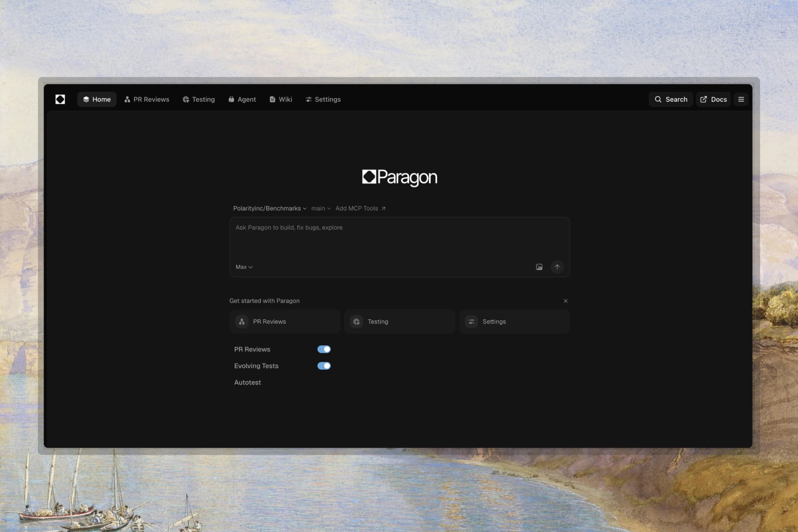
Task: Disable the Evolving Tests switch
Action: pos(324,366)
